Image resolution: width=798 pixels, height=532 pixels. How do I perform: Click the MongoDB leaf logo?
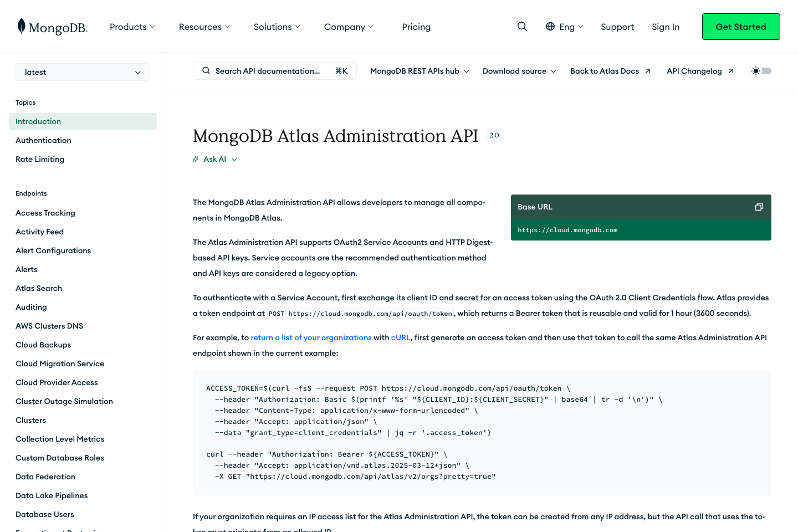pos(21,26)
